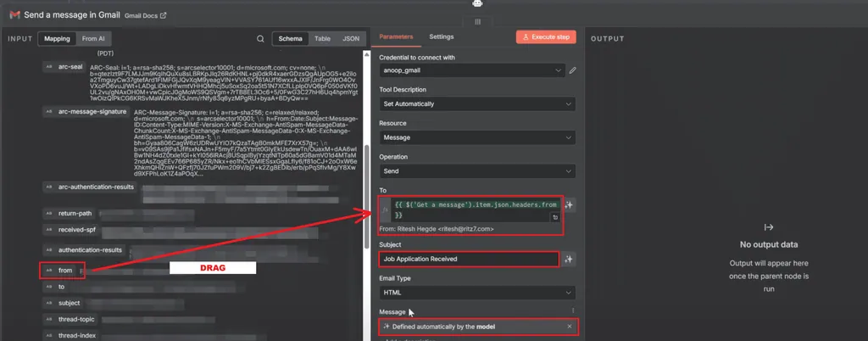
Task: Select the Schema view tab
Action: coord(290,39)
